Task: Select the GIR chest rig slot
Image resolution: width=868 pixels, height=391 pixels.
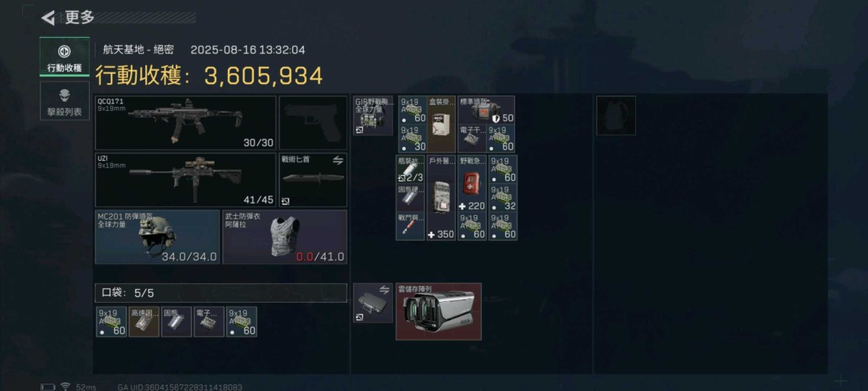Action: pyautogui.click(x=373, y=115)
